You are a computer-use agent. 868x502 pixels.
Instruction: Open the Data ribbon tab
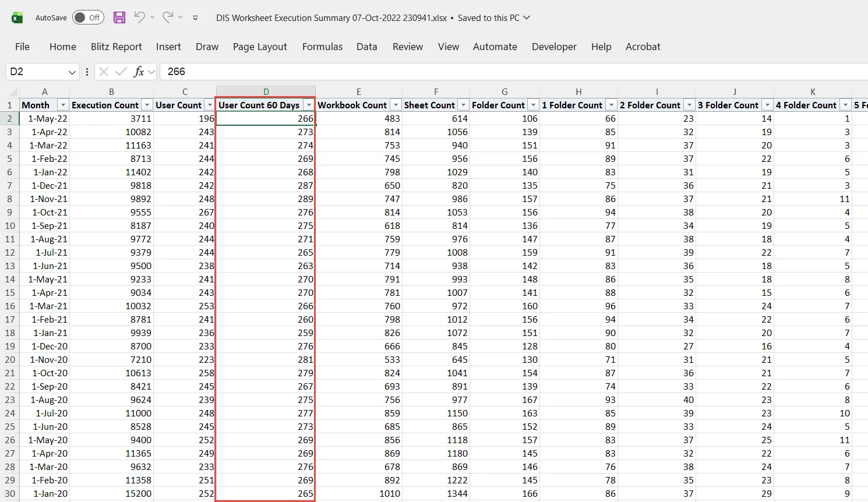[367, 47]
